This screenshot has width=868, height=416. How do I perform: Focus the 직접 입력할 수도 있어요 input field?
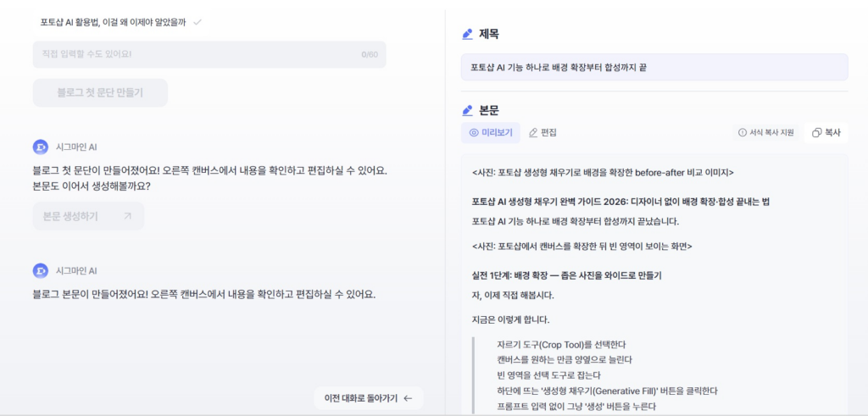(x=195, y=54)
